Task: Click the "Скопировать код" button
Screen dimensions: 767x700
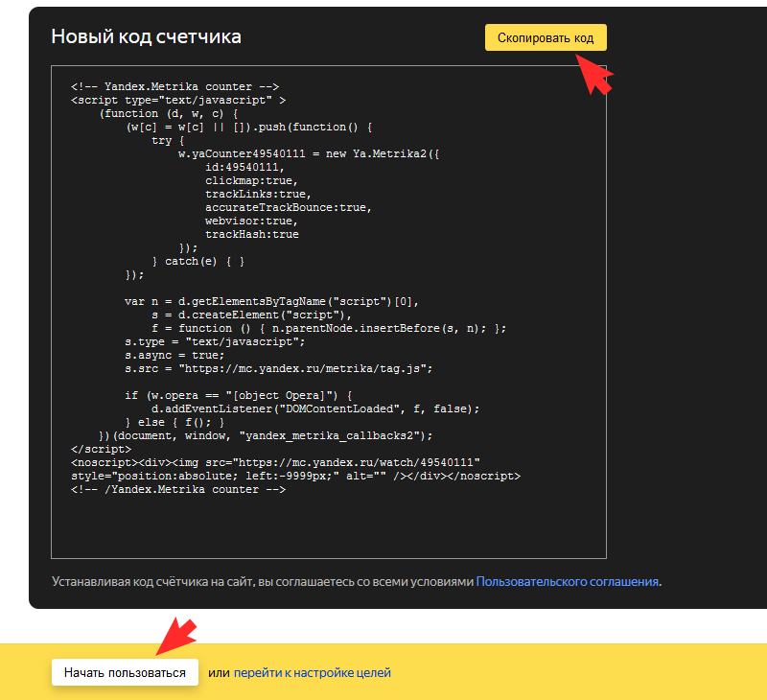Action: (x=546, y=37)
